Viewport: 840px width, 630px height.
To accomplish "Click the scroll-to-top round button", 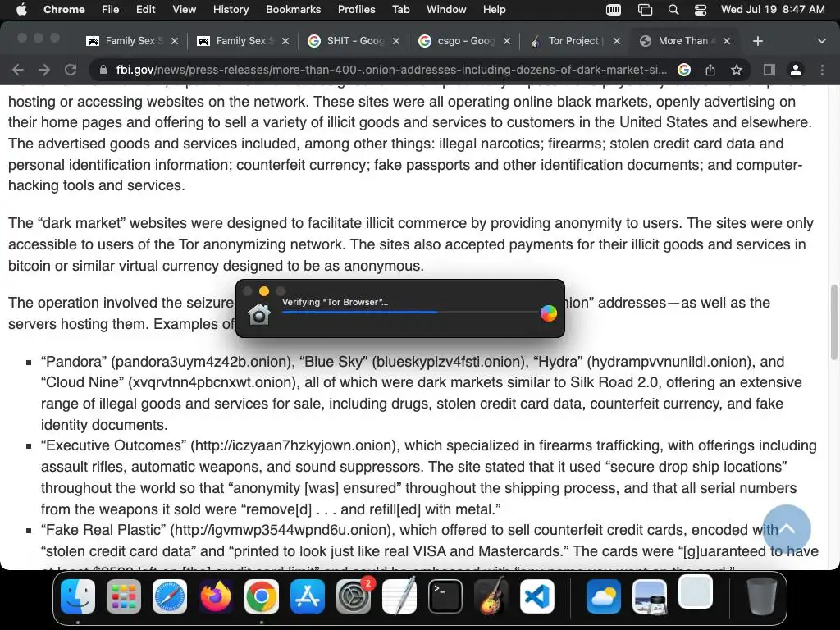I will (787, 529).
